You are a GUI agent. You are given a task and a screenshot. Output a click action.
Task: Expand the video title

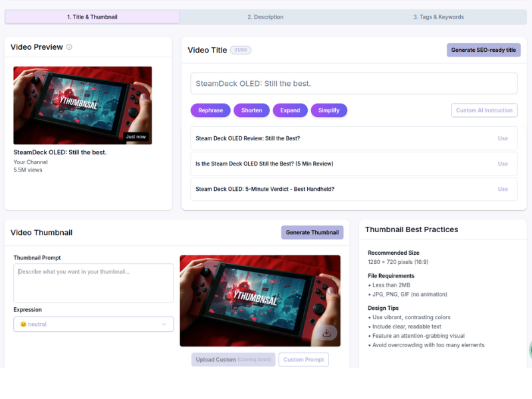[x=290, y=110]
